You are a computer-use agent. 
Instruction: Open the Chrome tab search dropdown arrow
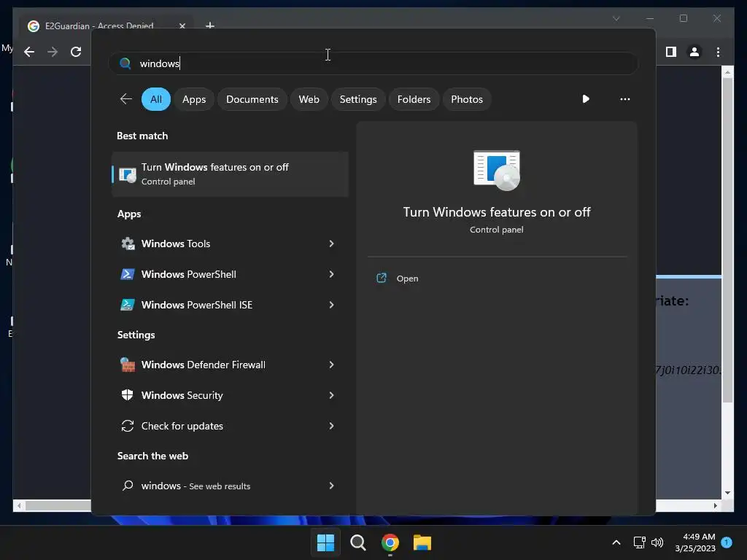616,18
